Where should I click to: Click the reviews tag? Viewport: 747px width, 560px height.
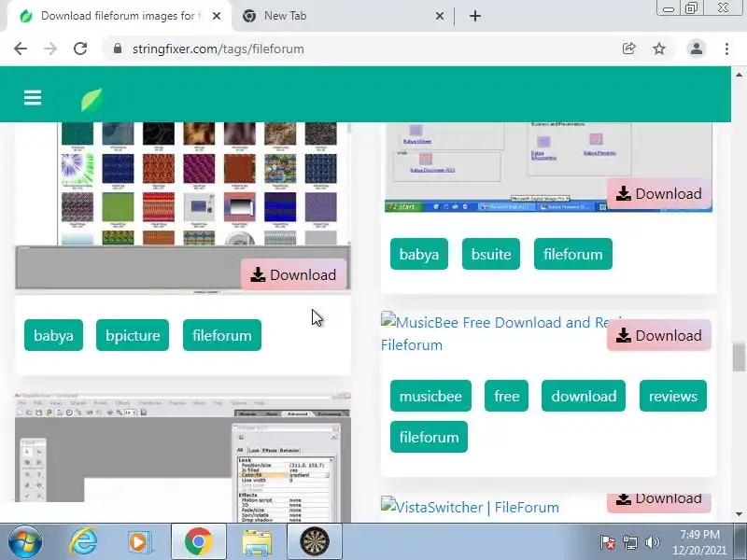pos(672,396)
